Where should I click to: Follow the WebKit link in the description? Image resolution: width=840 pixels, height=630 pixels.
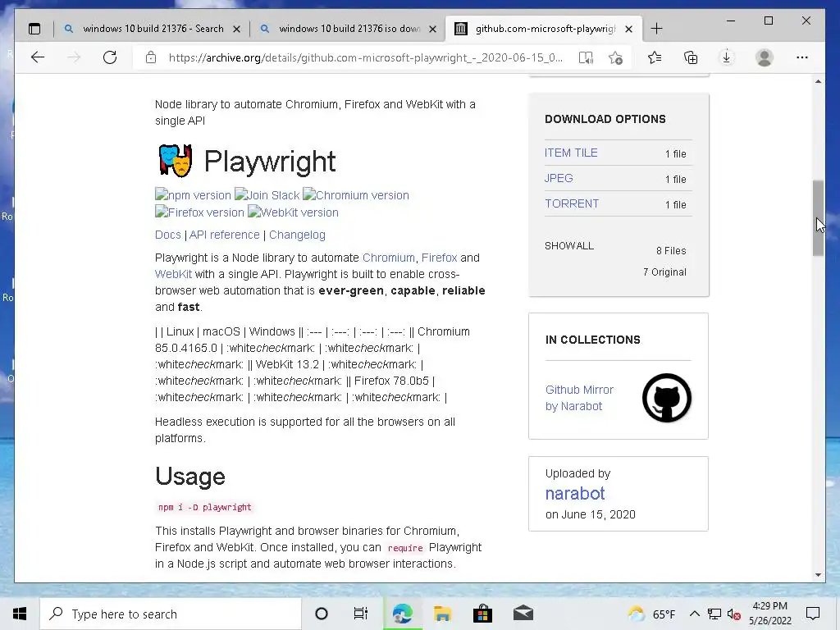[173, 274]
